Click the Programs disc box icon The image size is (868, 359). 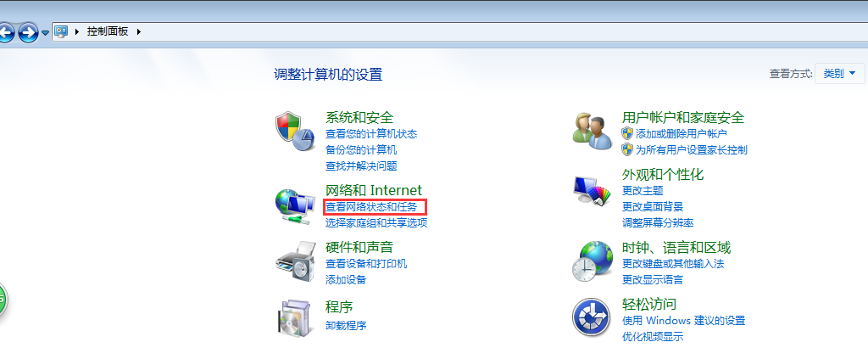pos(293,318)
